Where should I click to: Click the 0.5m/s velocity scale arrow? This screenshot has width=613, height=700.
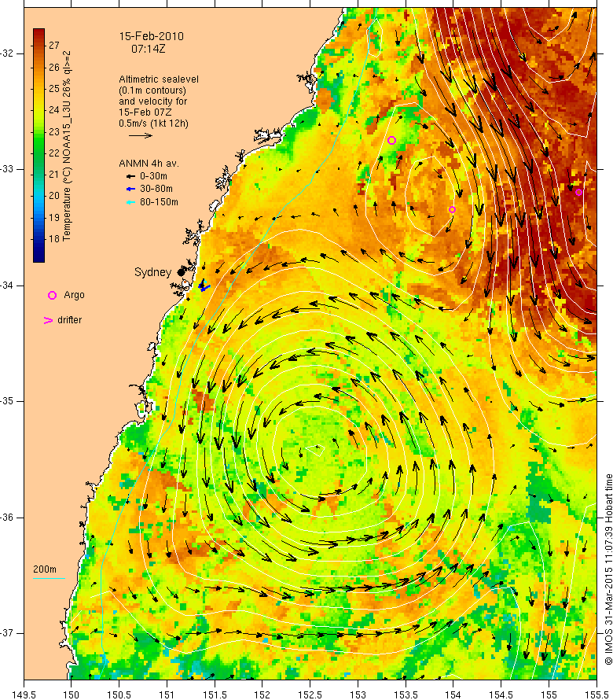pos(141,136)
